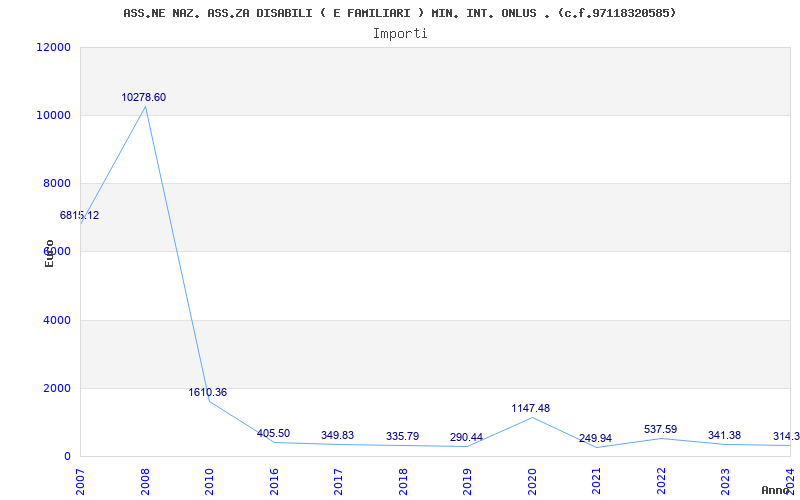The width and height of the screenshot is (800, 500).
Task: Click the 537.59 data label
Action: coord(661,429)
